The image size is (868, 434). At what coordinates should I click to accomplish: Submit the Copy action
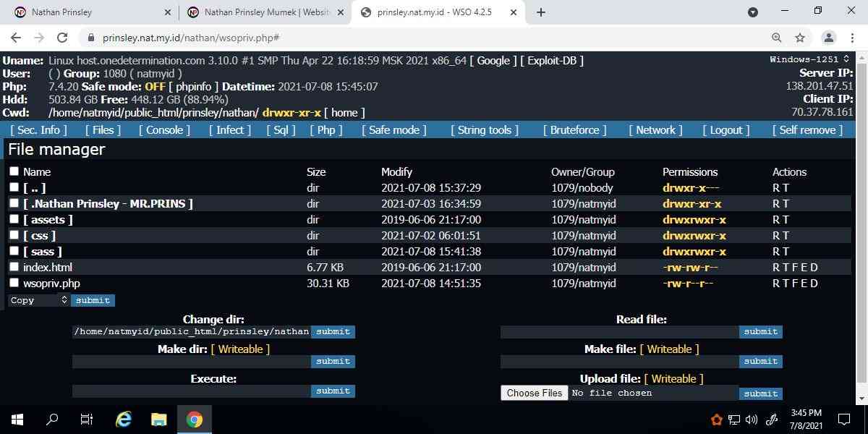point(93,300)
